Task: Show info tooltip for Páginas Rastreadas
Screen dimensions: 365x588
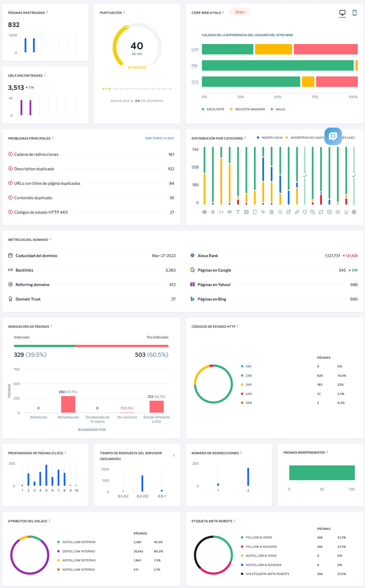Action: (47, 12)
